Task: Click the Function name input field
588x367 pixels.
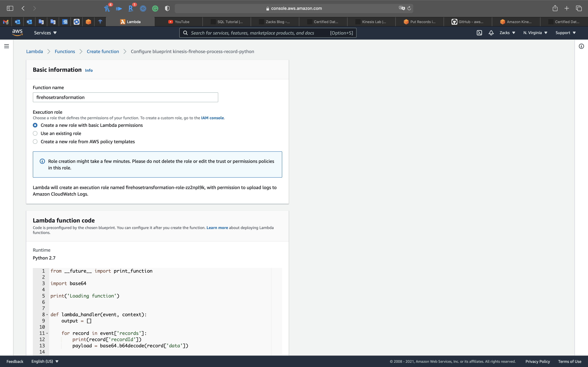Action: [x=125, y=97]
